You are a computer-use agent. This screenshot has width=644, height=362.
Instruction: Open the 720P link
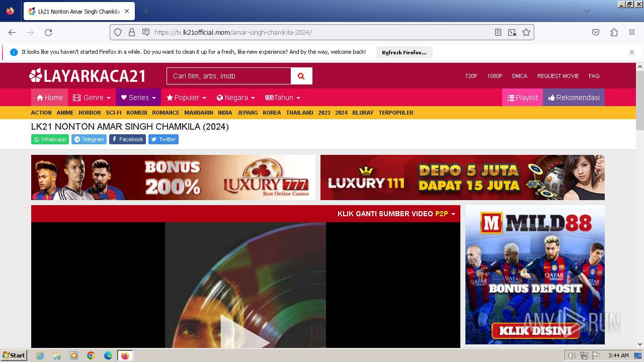click(x=471, y=76)
